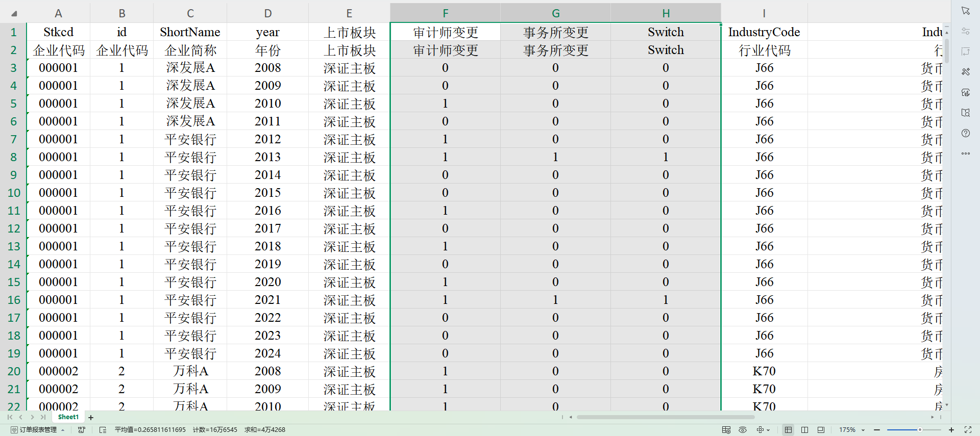Toggle eye protection mode icon
Screen dimensions: 980x436
click(743, 430)
